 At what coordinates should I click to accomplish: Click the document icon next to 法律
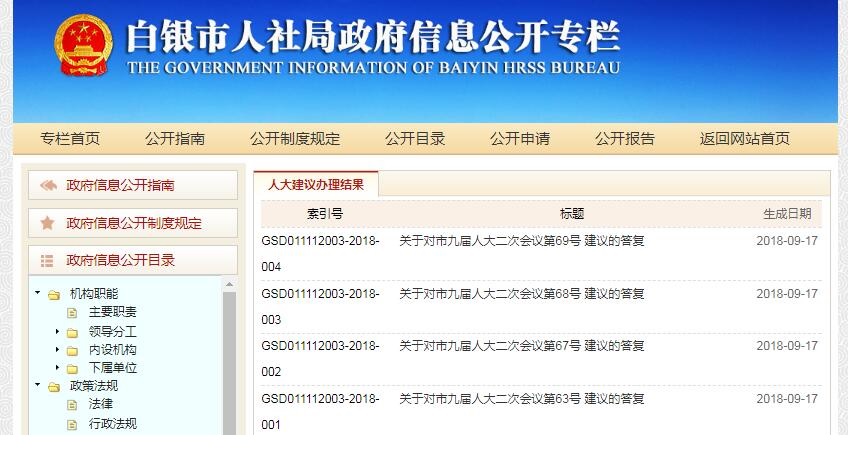[x=72, y=405]
